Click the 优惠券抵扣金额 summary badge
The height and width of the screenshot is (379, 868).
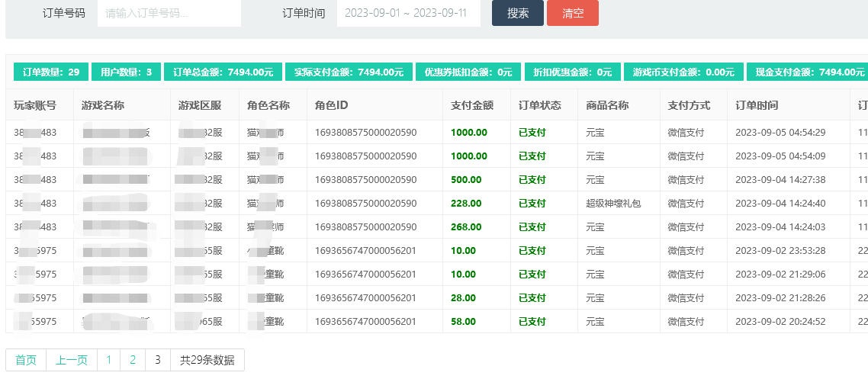coord(468,72)
